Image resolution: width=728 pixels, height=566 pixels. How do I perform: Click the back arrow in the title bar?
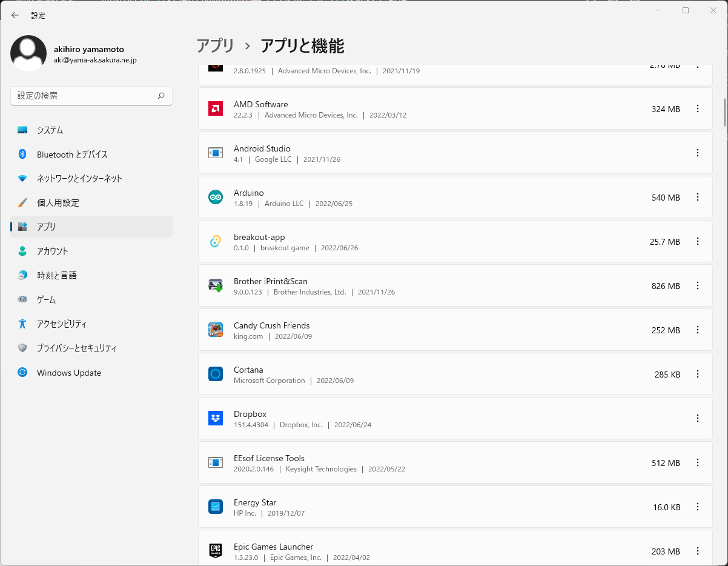pyautogui.click(x=15, y=15)
